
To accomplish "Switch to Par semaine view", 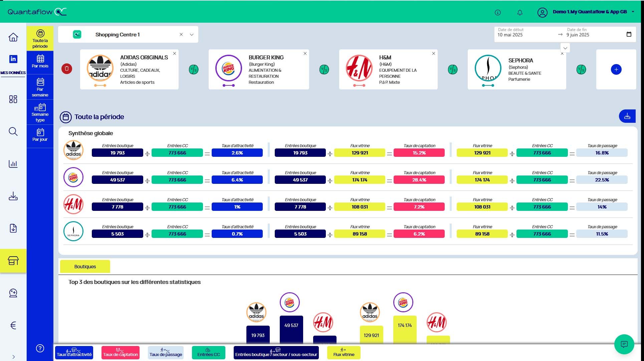I will pyautogui.click(x=40, y=87).
